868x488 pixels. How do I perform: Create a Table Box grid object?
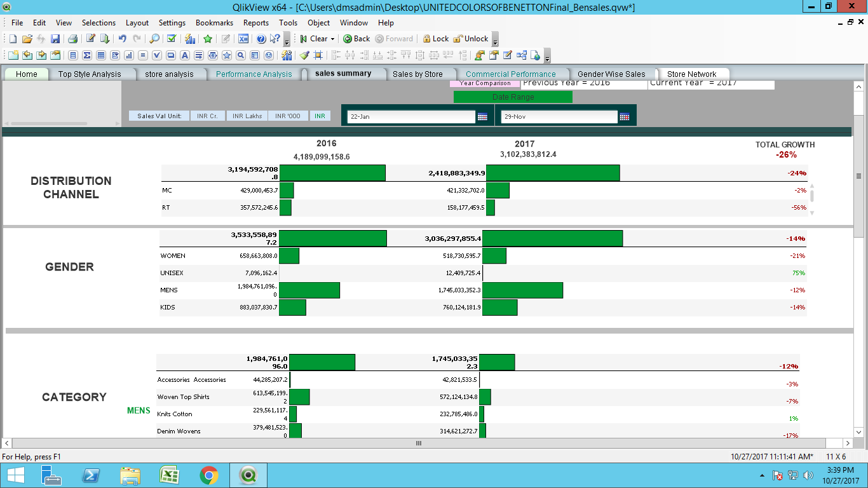tap(101, 55)
